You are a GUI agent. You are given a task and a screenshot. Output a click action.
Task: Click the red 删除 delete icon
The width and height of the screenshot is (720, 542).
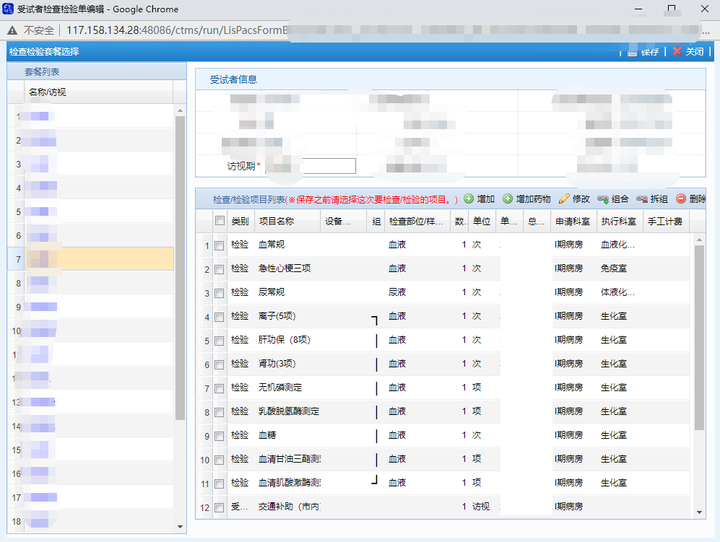click(681, 199)
